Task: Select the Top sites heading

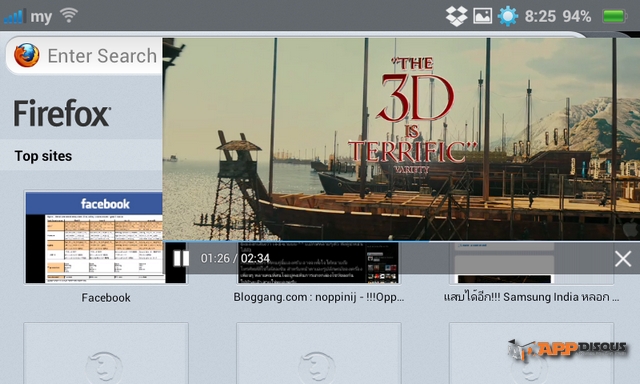Action: 43,156
